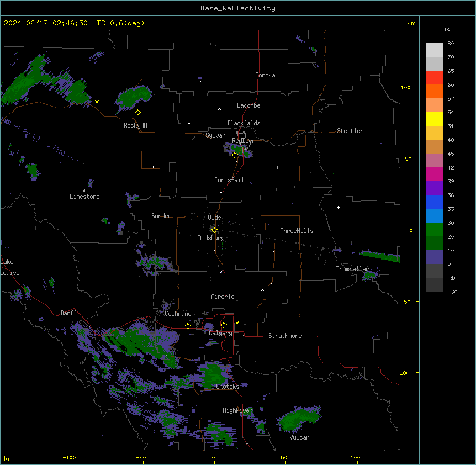Screen dimensions: 476x465
Task: Click the Banff label
Action: pyautogui.click(x=68, y=313)
